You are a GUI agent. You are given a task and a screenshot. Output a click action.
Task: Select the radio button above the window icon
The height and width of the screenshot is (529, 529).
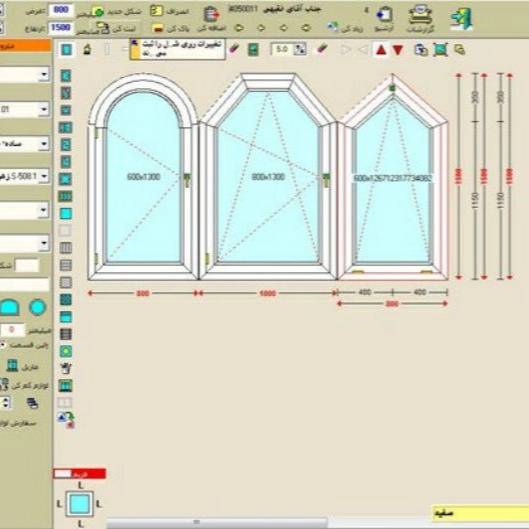click(3, 345)
